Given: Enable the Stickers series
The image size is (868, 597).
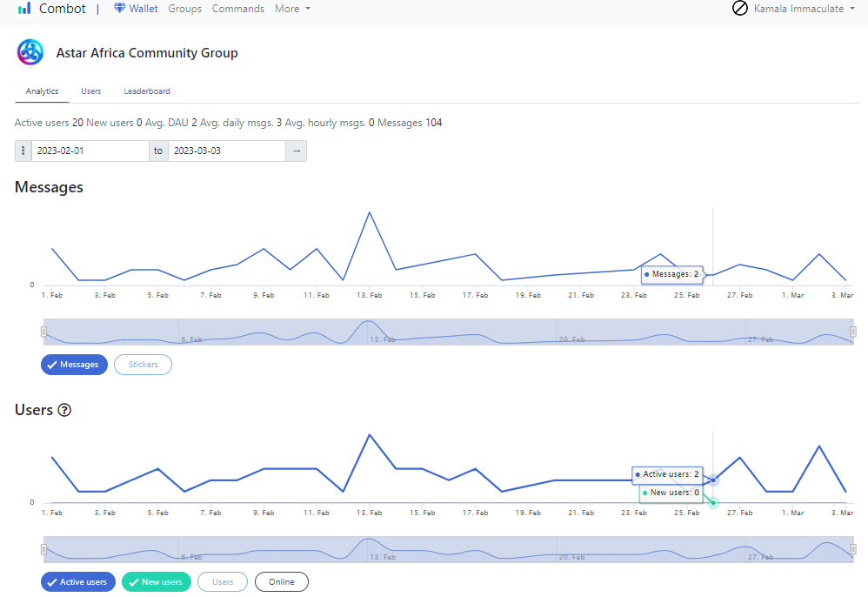Looking at the screenshot, I should (x=143, y=365).
